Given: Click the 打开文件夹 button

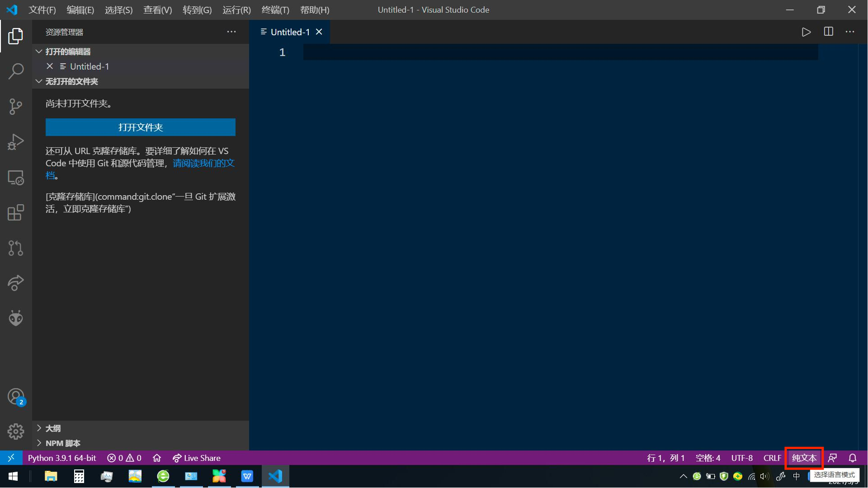Looking at the screenshot, I should pyautogui.click(x=140, y=127).
